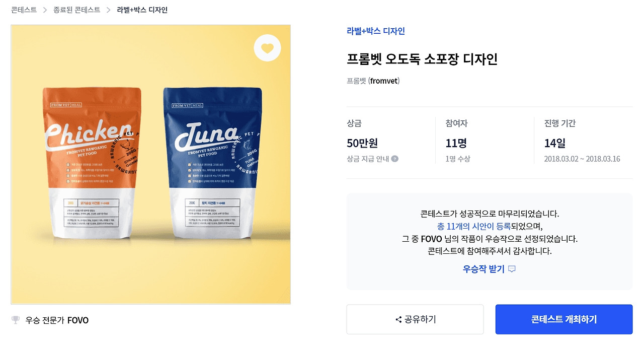Viewport: 644px width, 346px height.
Task: Click the trophy icon beside 우승 전문가
Action: (x=16, y=320)
